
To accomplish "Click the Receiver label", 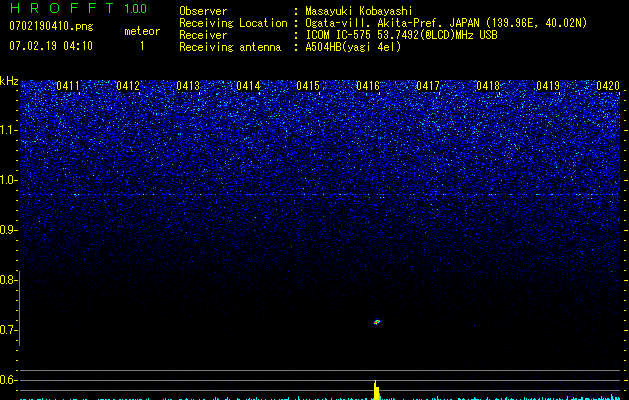I will [x=203, y=35].
